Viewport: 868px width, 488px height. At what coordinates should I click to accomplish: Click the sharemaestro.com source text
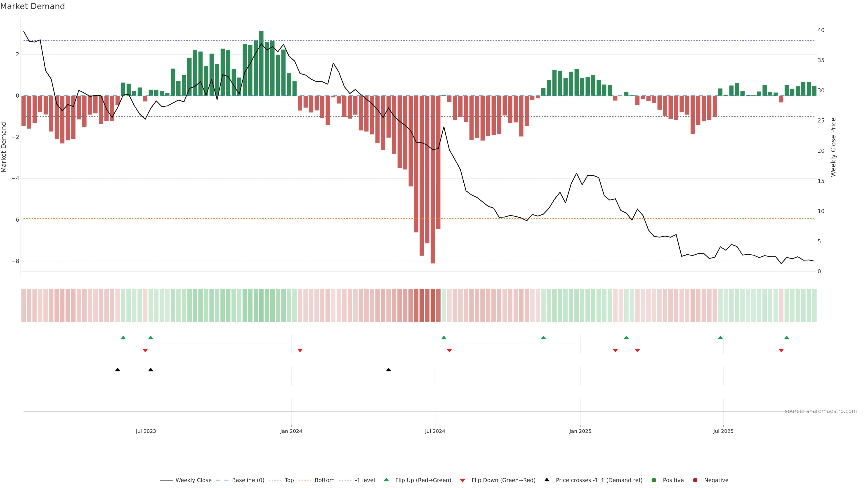[821, 411]
